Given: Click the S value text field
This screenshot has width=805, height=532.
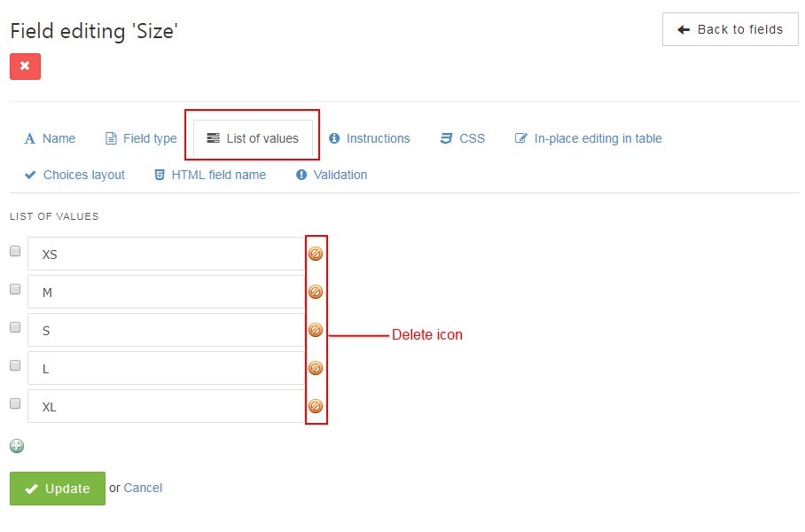Looking at the screenshot, I should (x=166, y=330).
